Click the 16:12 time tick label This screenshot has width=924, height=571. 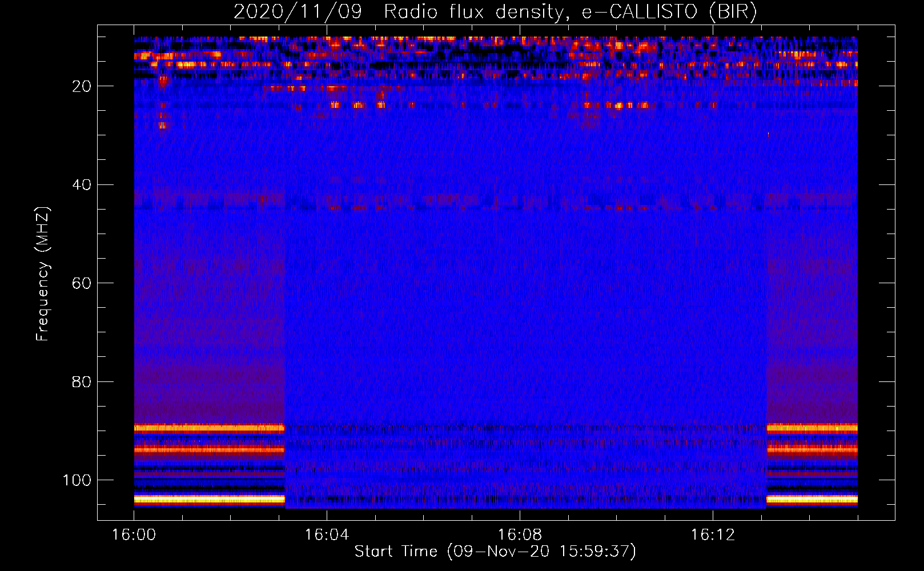(713, 535)
